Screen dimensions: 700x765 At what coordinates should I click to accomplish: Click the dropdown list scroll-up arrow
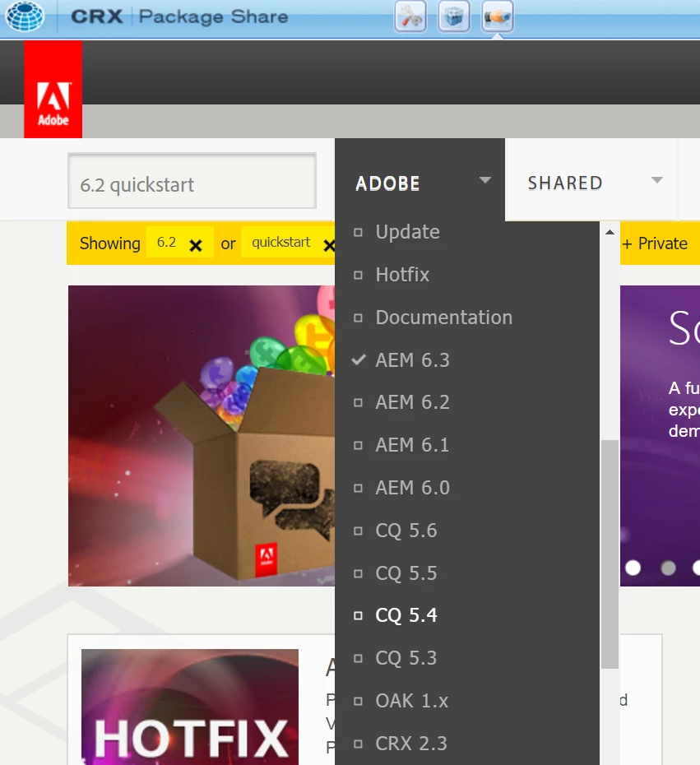[610, 232]
